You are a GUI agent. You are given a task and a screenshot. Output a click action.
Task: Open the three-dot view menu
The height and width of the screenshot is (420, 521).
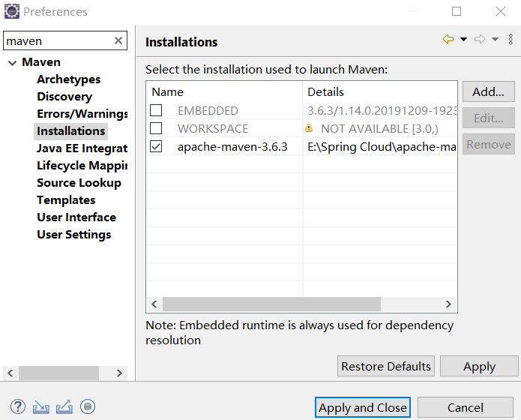[x=511, y=39]
